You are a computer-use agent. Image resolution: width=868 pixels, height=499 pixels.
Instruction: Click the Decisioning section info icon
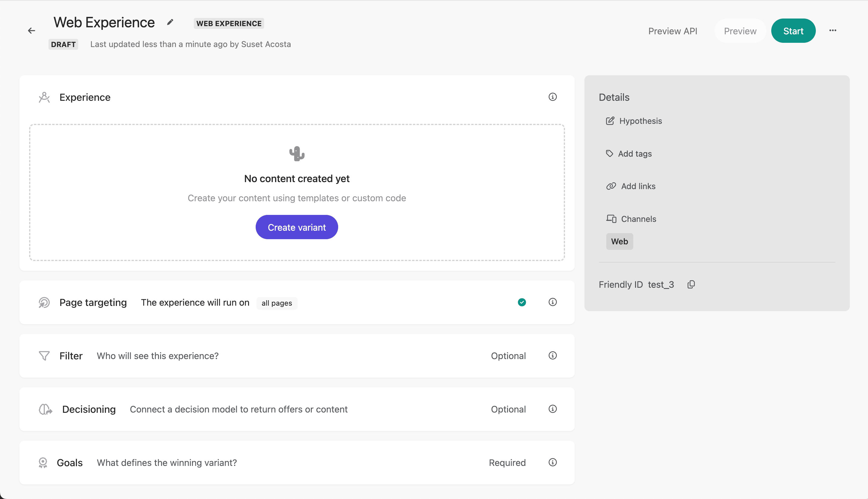click(x=553, y=409)
